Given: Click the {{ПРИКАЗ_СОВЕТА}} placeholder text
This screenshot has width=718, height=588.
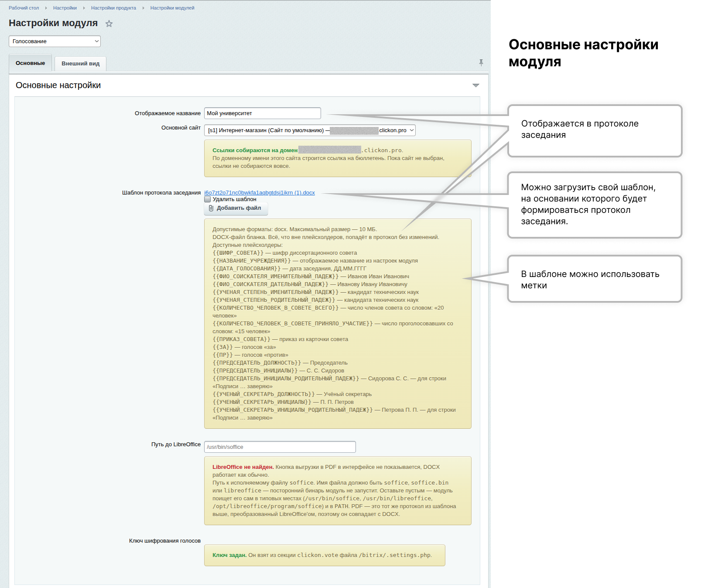Looking at the screenshot, I should click(242, 339).
